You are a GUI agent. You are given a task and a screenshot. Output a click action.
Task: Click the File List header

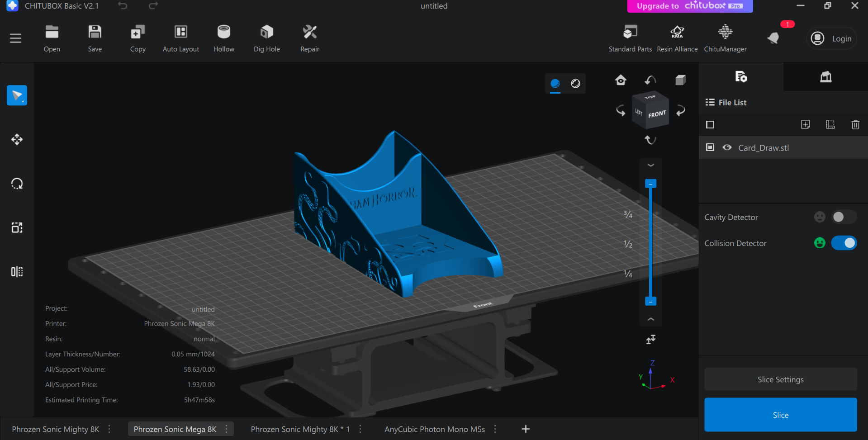(x=726, y=102)
